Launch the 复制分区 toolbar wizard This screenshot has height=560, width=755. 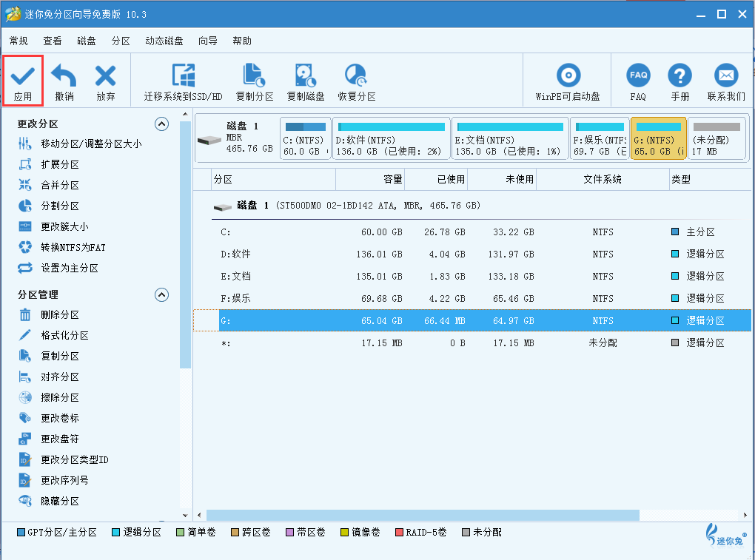click(254, 82)
